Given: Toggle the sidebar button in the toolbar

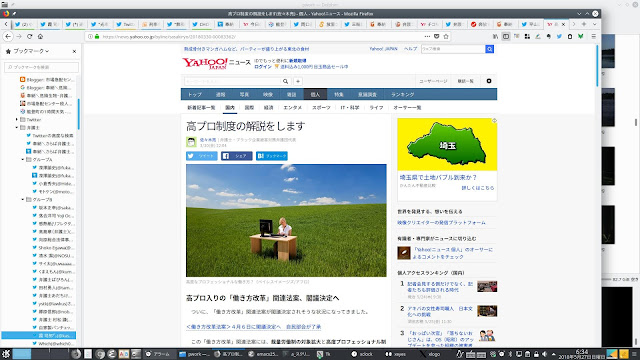Looking at the screenshot, I should coord(506,36).
